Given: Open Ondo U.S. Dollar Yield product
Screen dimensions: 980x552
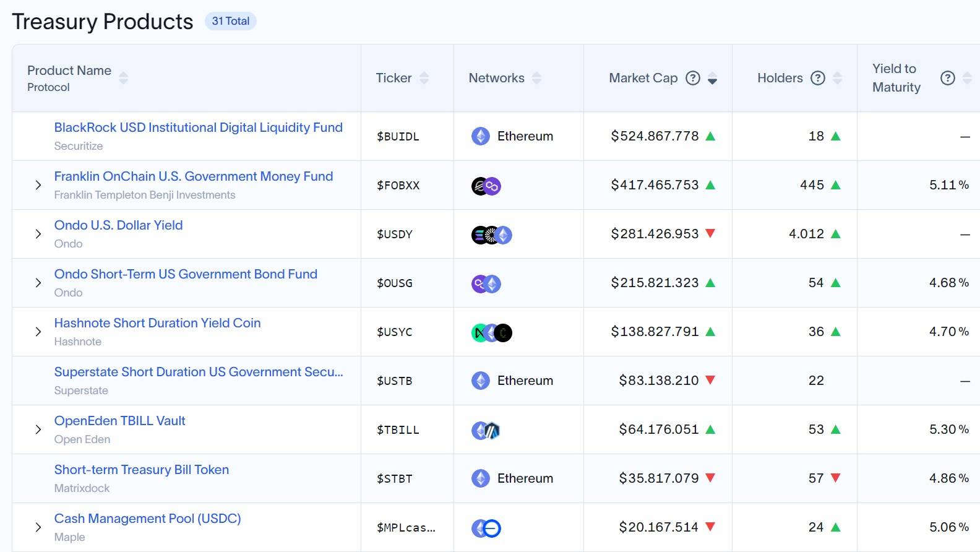Looking at the screenshot, I should [118, 225].
